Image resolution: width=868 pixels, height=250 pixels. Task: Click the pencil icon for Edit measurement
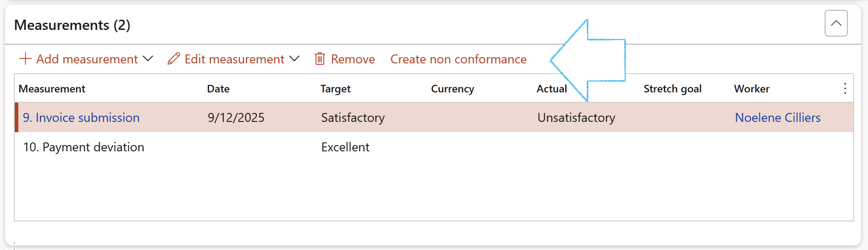pos(174,59)
